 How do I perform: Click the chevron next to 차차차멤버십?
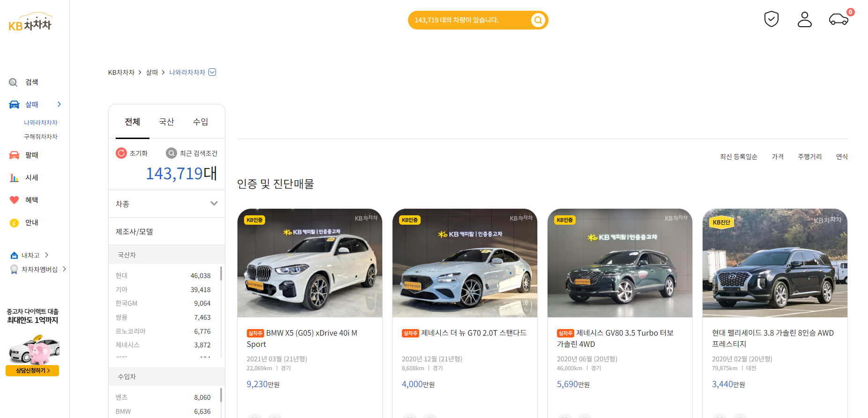click(64, 269)
